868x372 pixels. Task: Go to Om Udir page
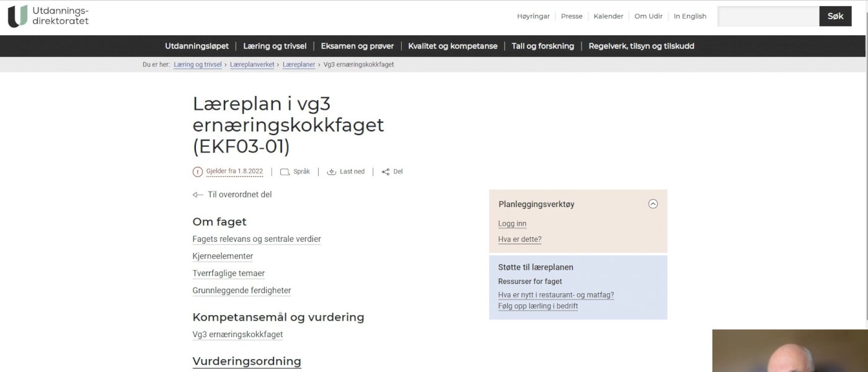[x=649, y=16]
